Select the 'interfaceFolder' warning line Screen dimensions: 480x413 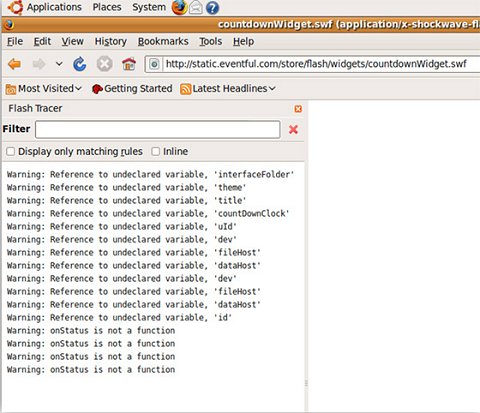click(x=150, y=174)
